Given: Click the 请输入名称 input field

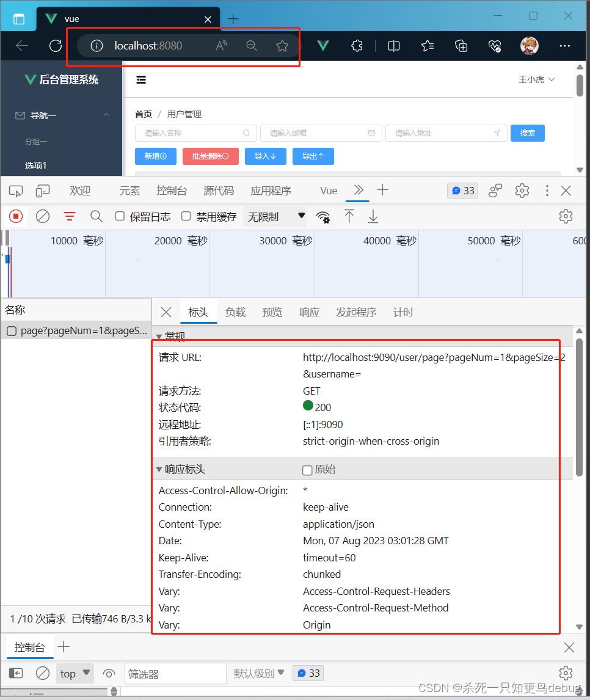Looking at the screenshot, I should pyautogui.click(x=195, y=133).
